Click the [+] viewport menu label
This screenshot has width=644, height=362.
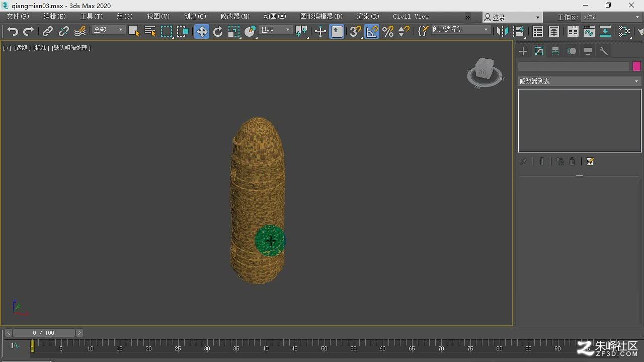click(x=7, y=48)
